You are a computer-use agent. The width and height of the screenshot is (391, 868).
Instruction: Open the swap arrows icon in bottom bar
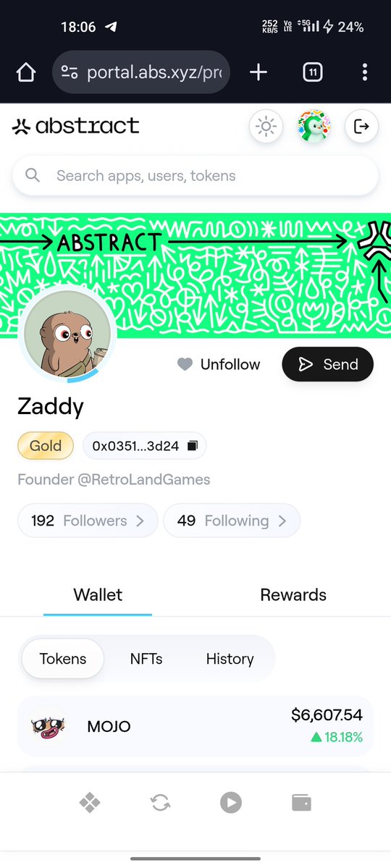(161, 802)
